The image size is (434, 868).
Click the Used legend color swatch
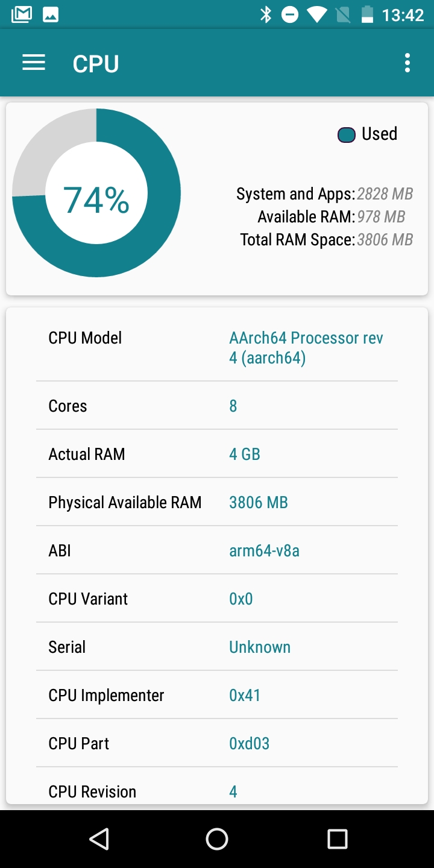347,135
